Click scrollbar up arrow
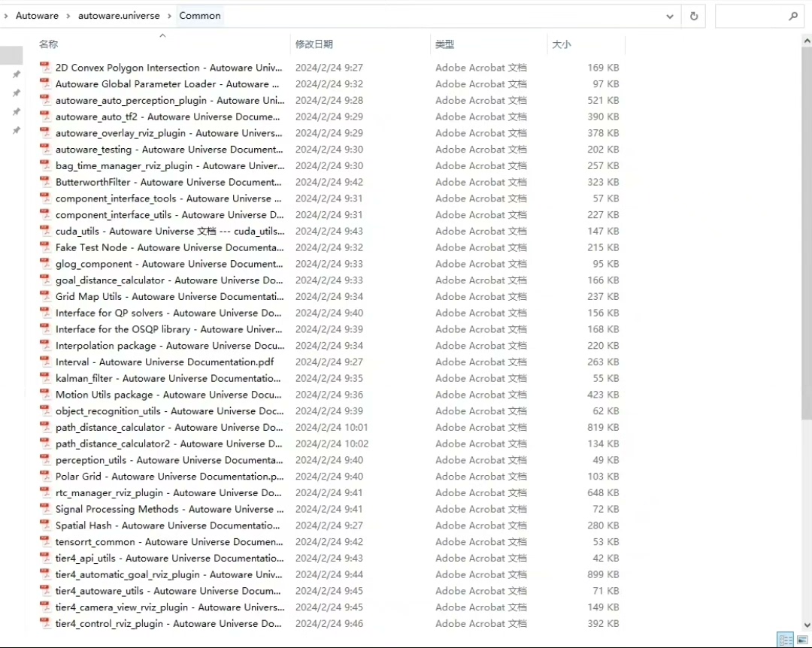 [x=807, y=41]
